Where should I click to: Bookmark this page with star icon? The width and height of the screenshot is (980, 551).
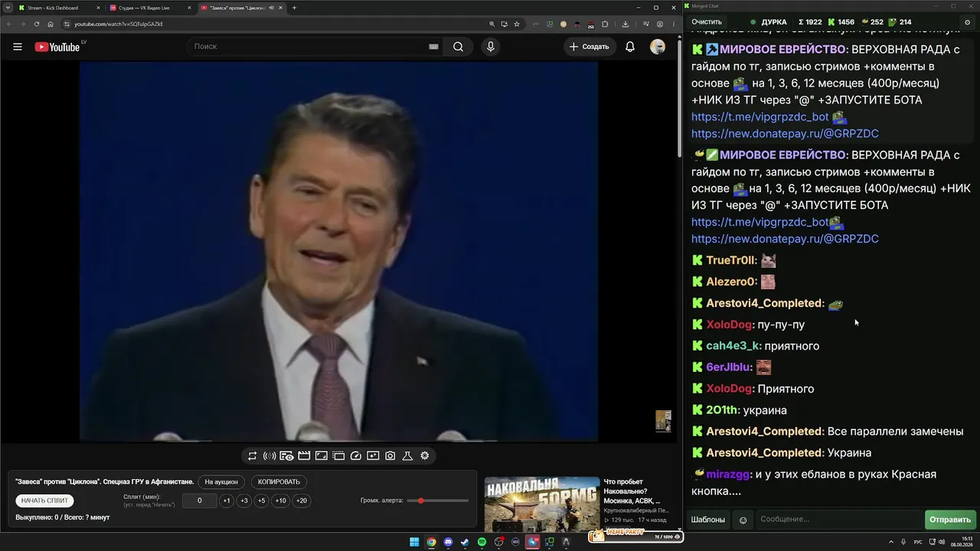tap(516, 24)
